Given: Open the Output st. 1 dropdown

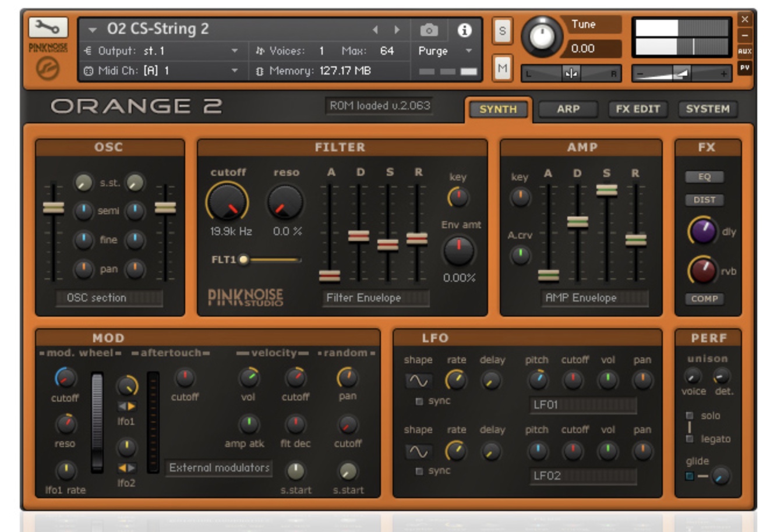Looking at the screenshot, I should pyautogui.click(x=161, y=51).
